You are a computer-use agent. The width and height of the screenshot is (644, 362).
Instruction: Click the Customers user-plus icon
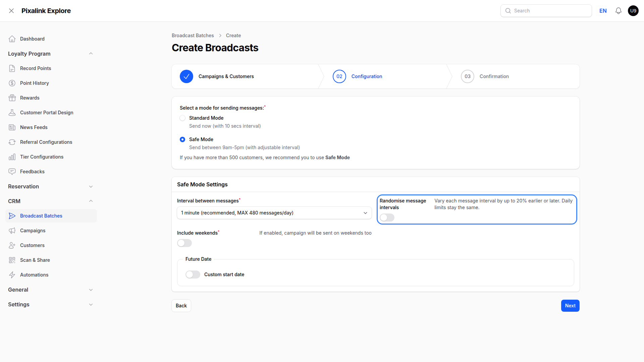[x=12, y=245]
